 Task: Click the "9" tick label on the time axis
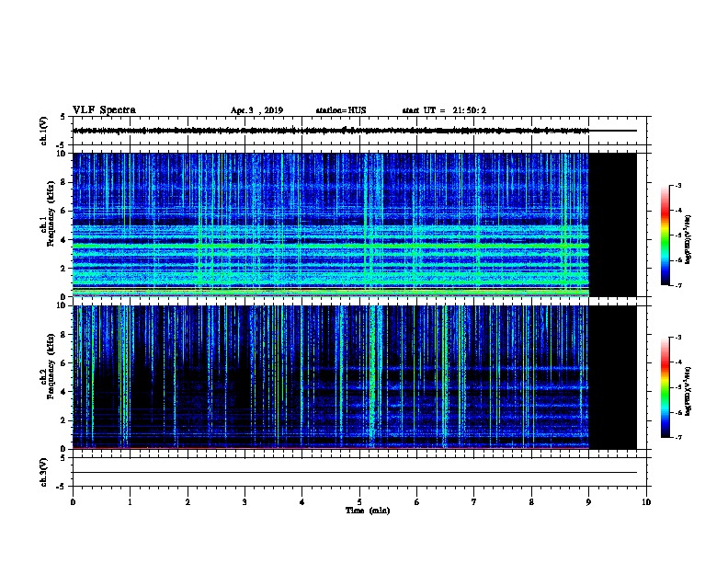tap(588, 502)
